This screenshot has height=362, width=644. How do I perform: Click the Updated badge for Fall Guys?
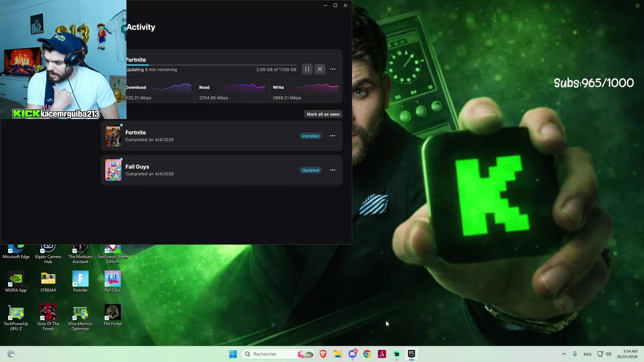point(310,170)
